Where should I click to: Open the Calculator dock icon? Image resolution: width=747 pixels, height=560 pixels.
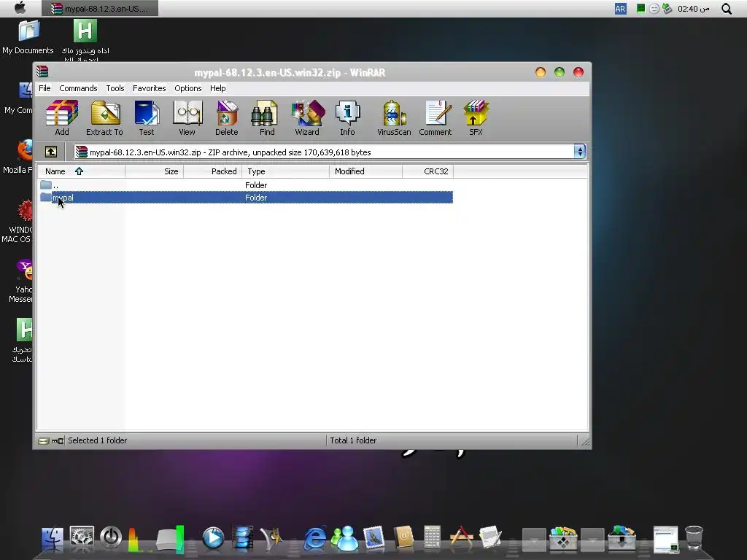432,538
